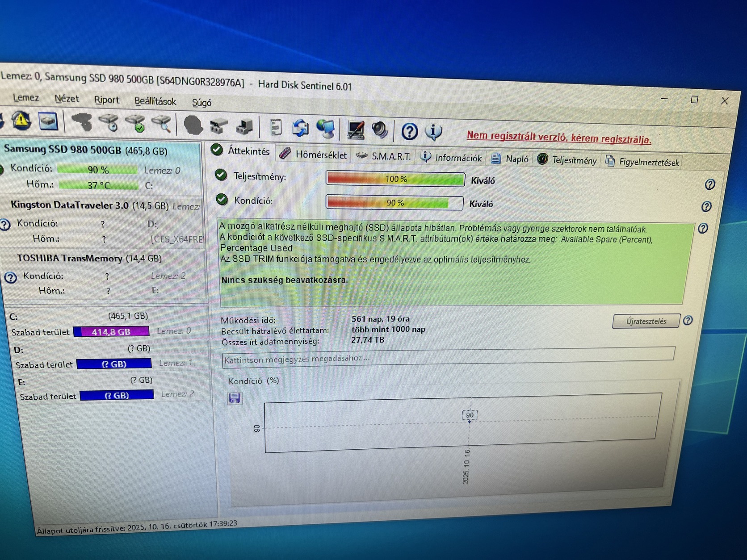
Task: Click the 414,8 GB free space bar
Action: pos(111,332)
